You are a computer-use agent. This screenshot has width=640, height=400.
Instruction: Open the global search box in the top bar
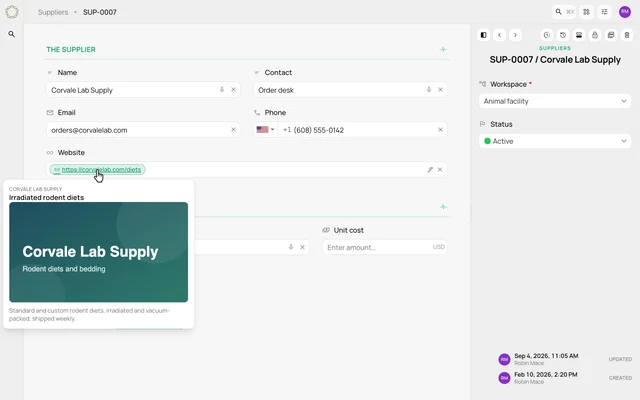564,12
